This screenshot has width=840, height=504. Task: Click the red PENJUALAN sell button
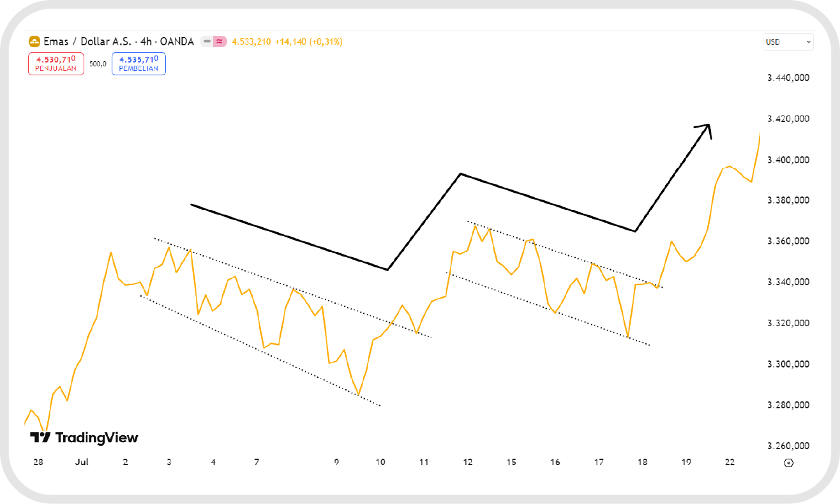click(x=56, y=64)
